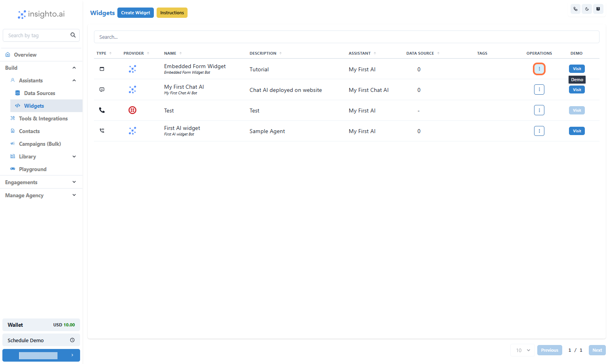Open the help question-mark icon
The height and width of the screenshot is (364, 611).
click(x=598, y=9)
